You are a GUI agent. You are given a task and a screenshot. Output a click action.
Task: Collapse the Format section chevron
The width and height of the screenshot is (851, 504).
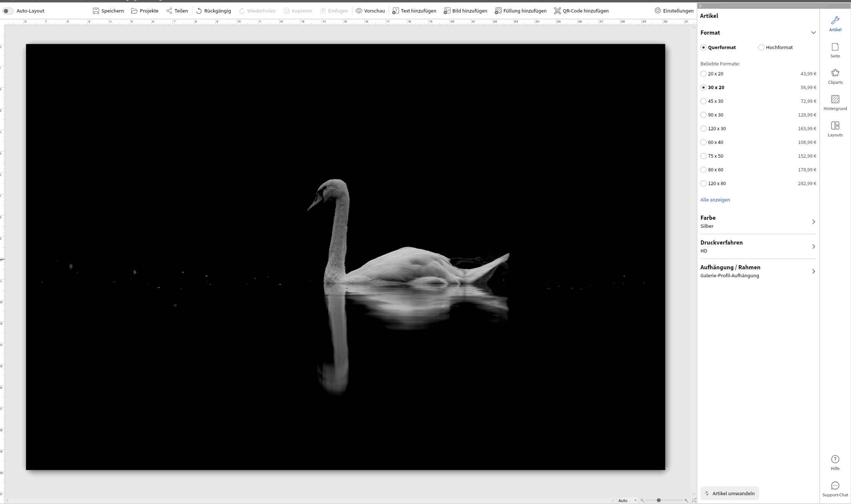click(813, 33)
